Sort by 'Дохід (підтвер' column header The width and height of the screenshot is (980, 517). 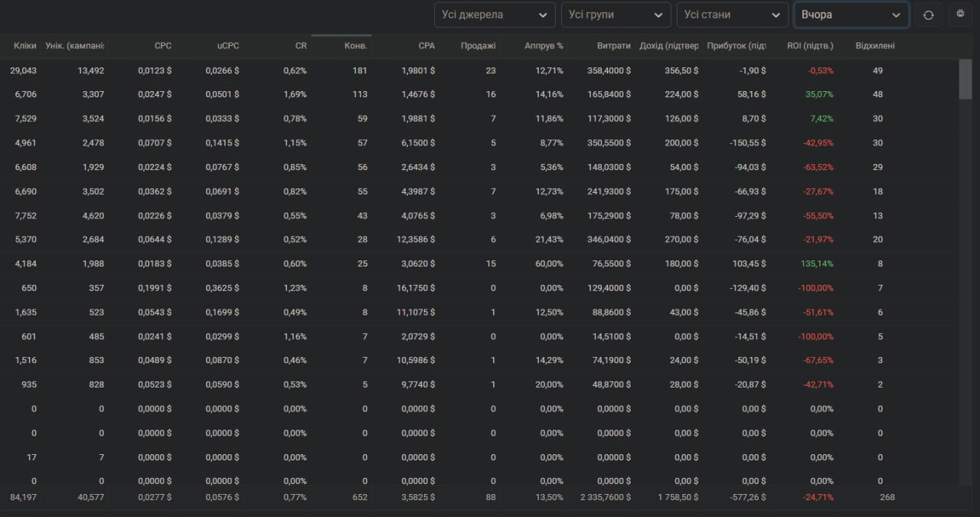(669, 46)
